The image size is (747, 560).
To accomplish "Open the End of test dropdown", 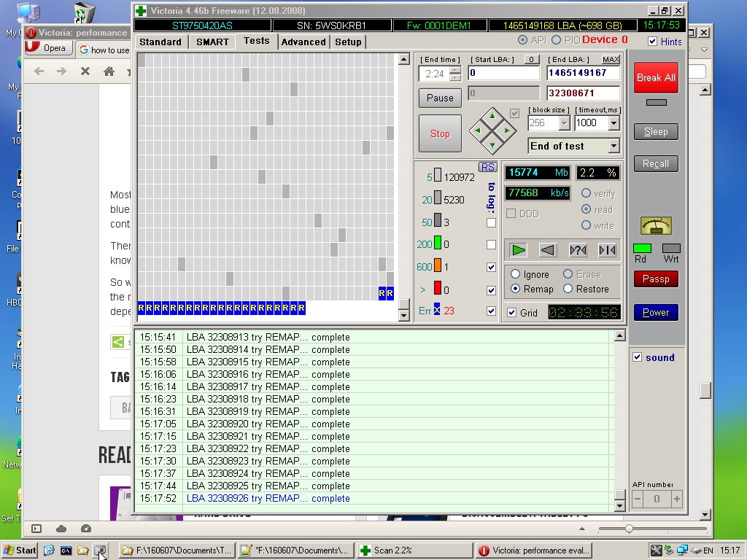I will (614, 146).
